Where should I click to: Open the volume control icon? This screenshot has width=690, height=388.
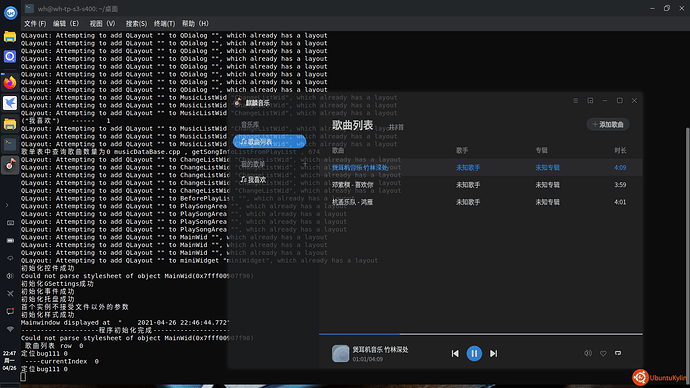[588, 353]
